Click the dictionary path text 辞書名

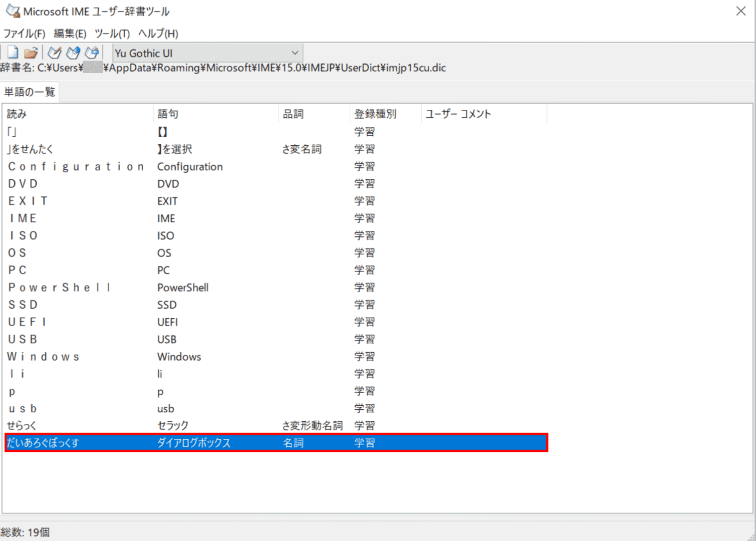[x=223, y=68]
